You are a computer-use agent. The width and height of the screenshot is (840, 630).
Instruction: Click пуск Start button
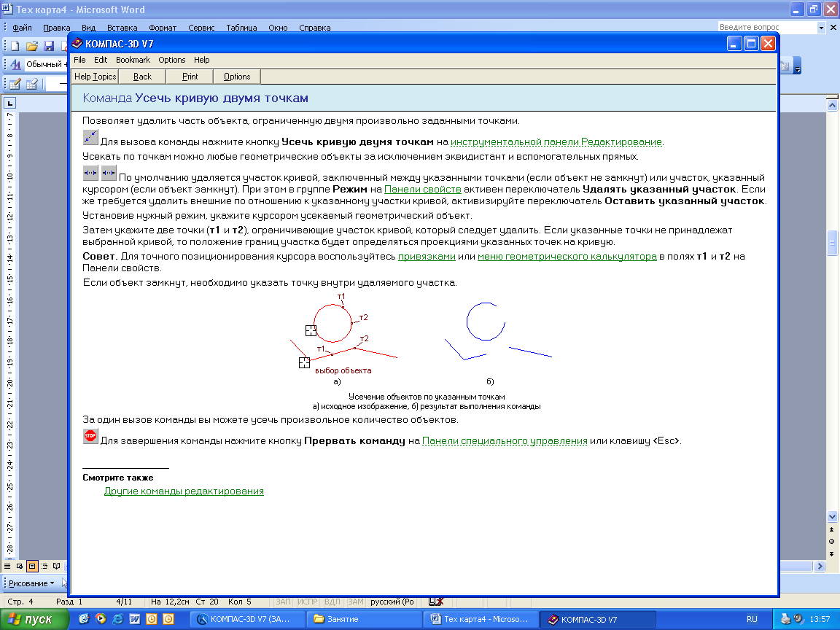34,619
